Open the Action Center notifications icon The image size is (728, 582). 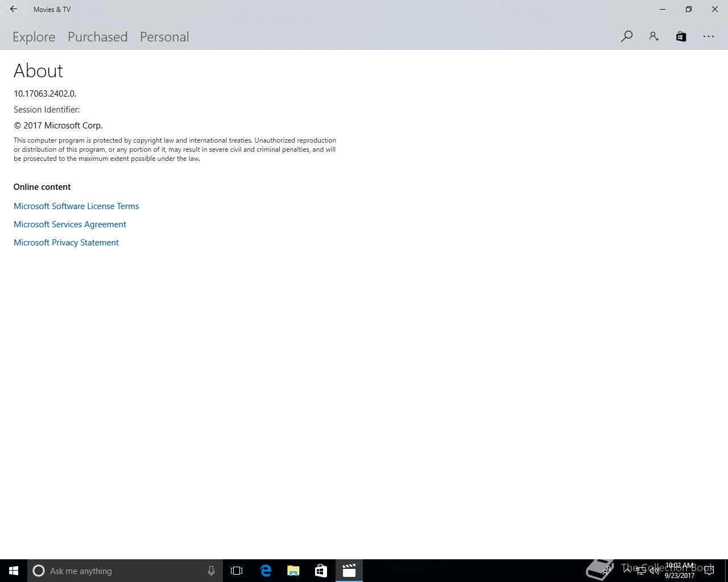click(709, 571)
